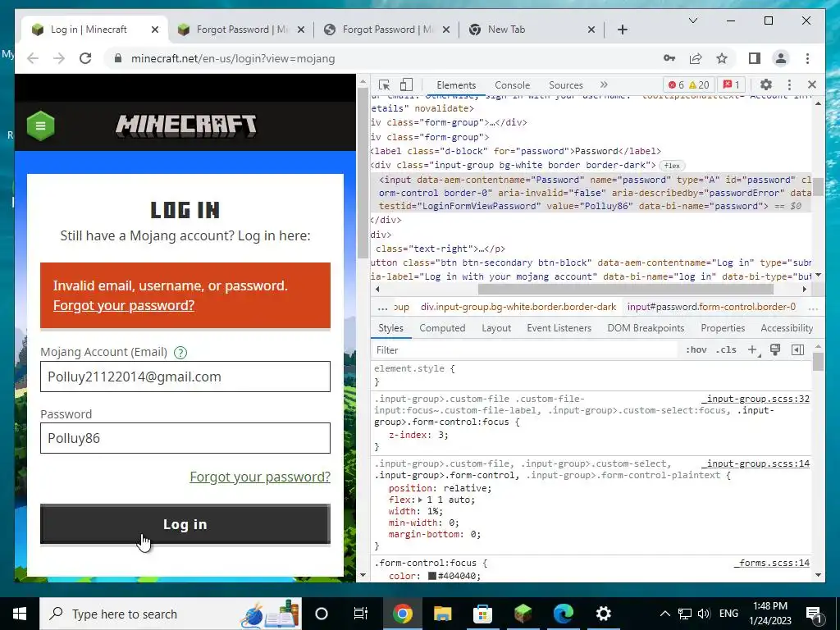Open _forms.scss:14 source link
840x630 pixels.
click(771, 563)
